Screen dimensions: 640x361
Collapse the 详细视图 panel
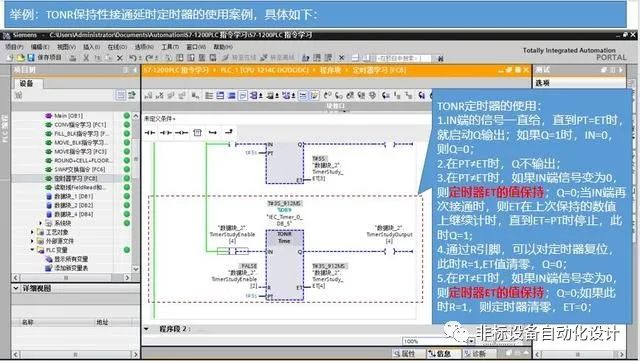tap(16, 288)
